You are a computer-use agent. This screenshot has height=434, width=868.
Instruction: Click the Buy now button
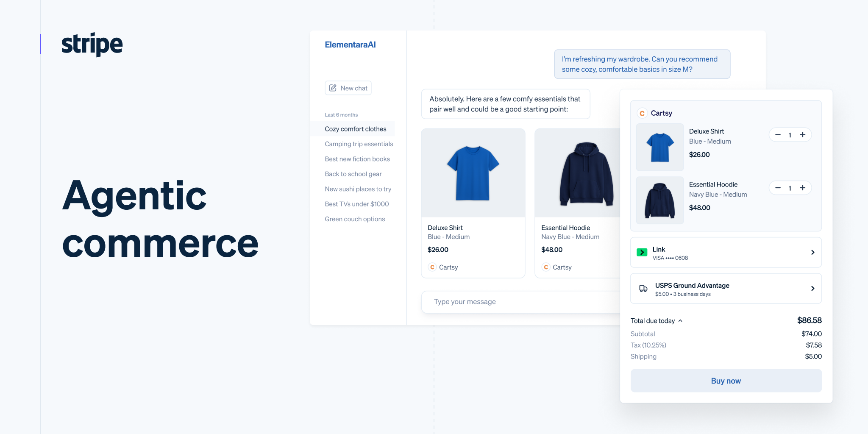726,381
